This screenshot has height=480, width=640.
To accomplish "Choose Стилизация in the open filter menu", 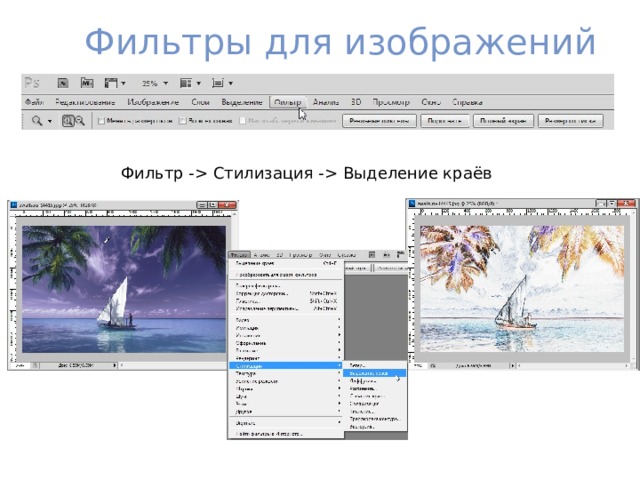I will click(286, 366).
